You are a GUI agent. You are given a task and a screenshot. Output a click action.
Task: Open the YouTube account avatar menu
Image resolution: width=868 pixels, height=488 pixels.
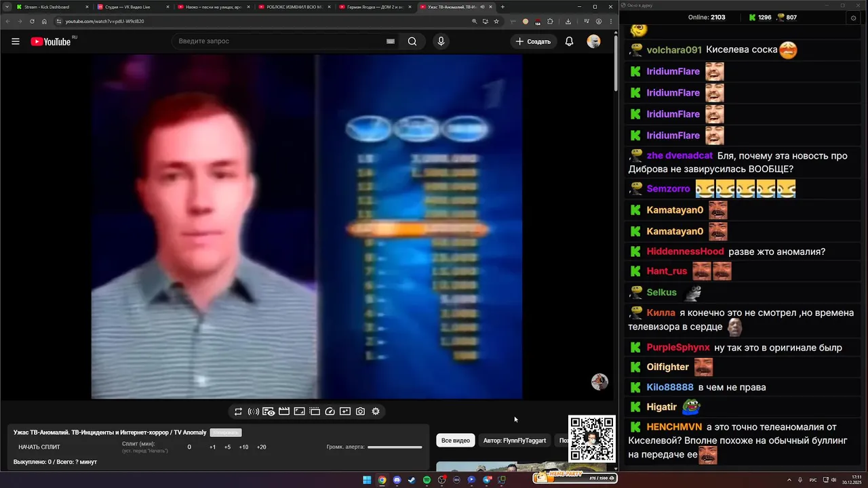coord(594,41)
